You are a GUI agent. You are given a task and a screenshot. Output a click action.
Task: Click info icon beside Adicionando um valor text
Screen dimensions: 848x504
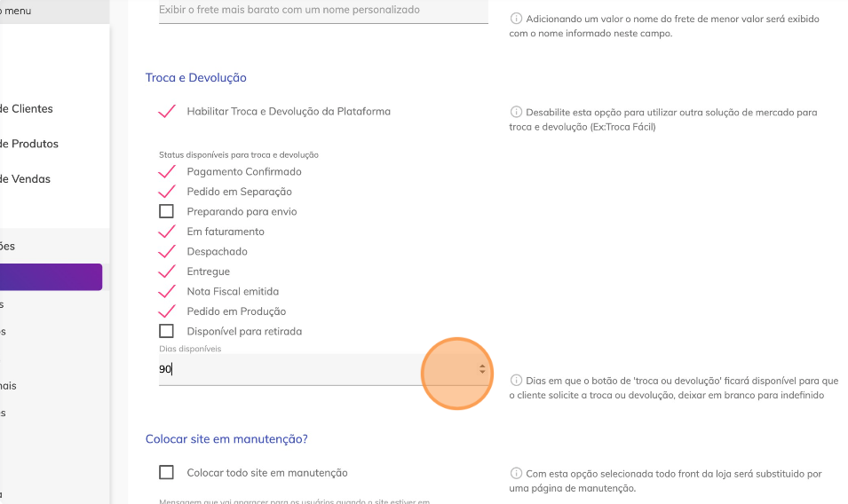[517, 19]
